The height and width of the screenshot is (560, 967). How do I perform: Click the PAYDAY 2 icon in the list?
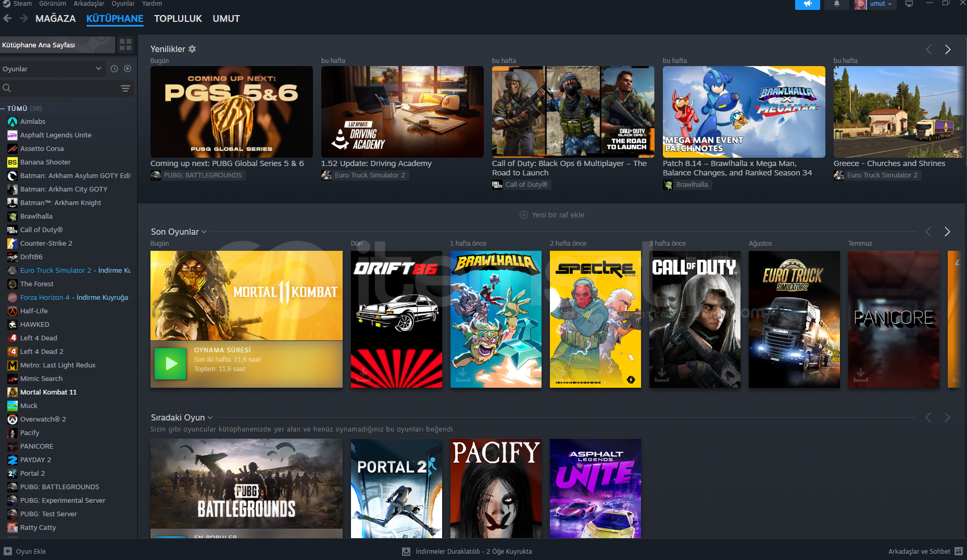tap(12, 460)
